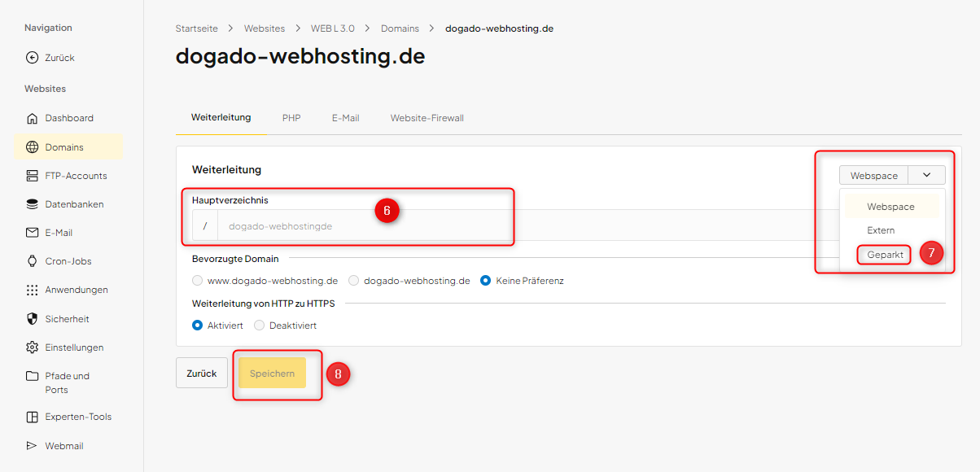Click the Cron-Jobs watch icon
Screen dimensions: 980x472
tap(33, 261)
